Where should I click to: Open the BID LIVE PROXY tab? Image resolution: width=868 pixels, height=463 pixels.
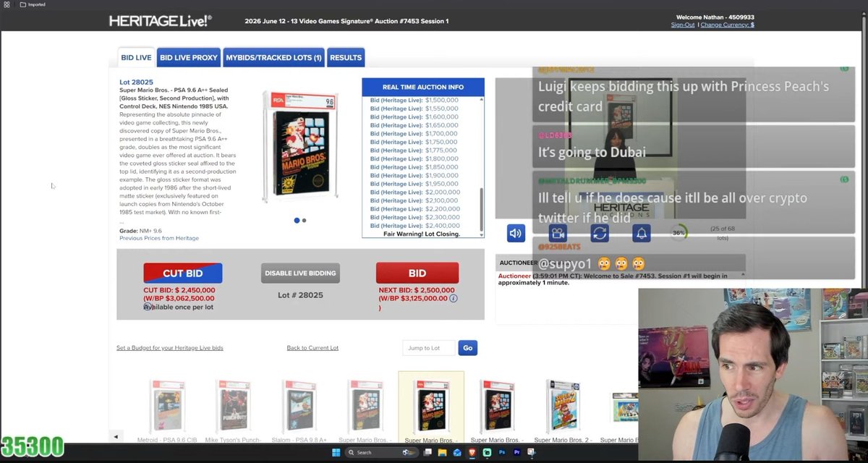click(188, 57)
